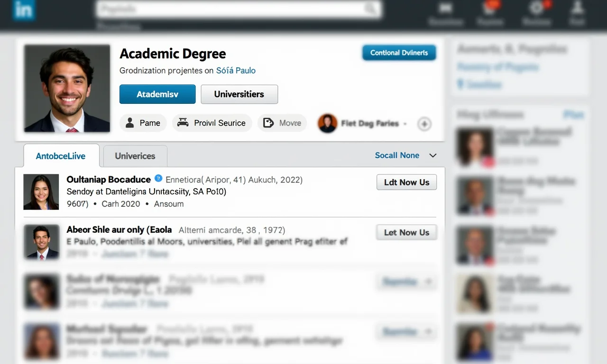Open the Sóĩá Paulo profile link
This screenshot has width=607, height=364.
pos(236,70)
